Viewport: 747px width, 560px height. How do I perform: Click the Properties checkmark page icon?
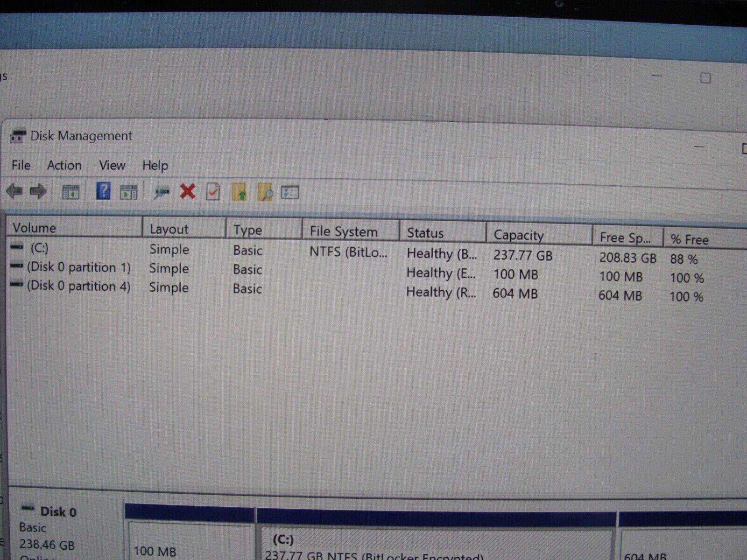click(x=213, y=192)
